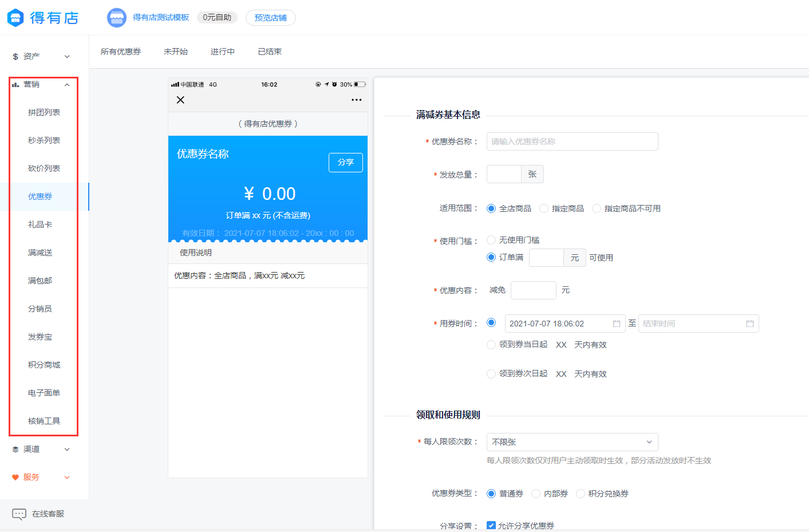Click the start time field 2021-07-07 18:06:02
809x532 pixels.
[565, 324]
